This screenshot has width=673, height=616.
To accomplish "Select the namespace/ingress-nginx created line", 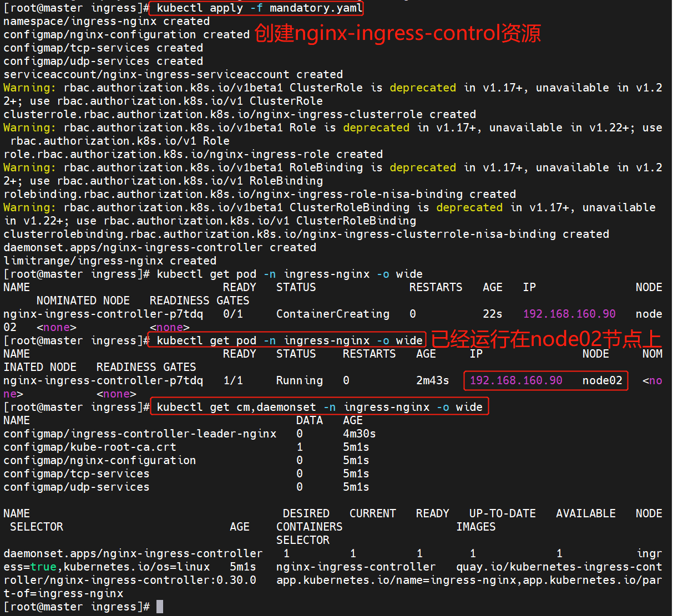I will tap(107, 21).
